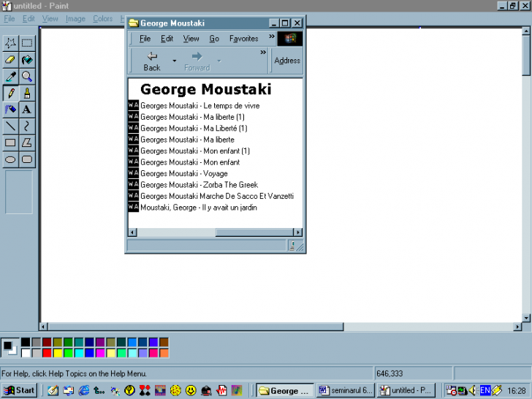
Task: Click Paint horizontal scrollbar right arrow
Action: click(x=517, y=327)
